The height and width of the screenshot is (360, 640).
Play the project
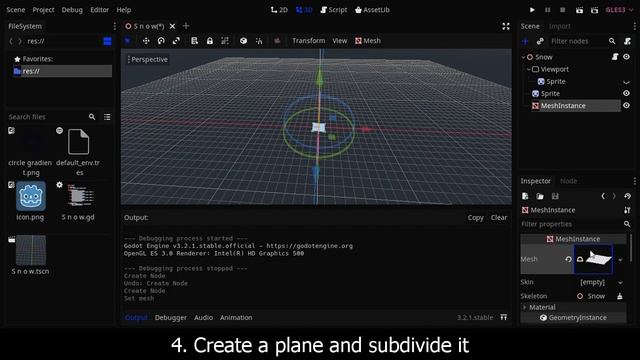tap(532, 10)
